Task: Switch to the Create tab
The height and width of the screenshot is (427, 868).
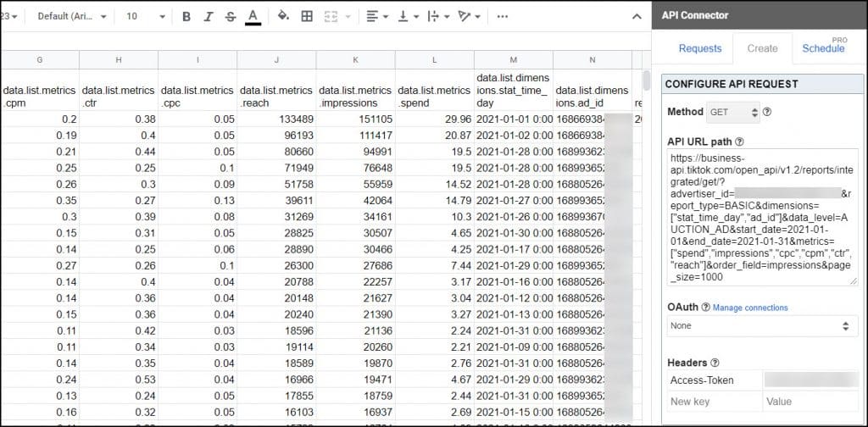Action: point(762,48)
